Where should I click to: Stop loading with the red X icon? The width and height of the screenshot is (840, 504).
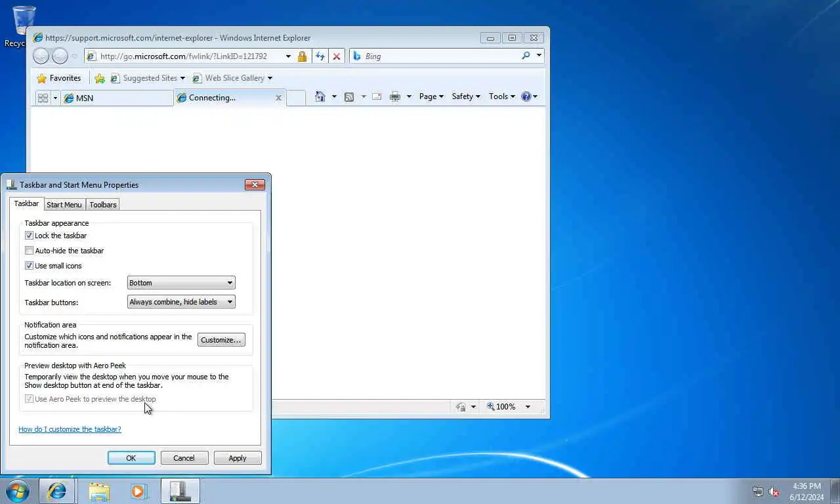[337, 56]
